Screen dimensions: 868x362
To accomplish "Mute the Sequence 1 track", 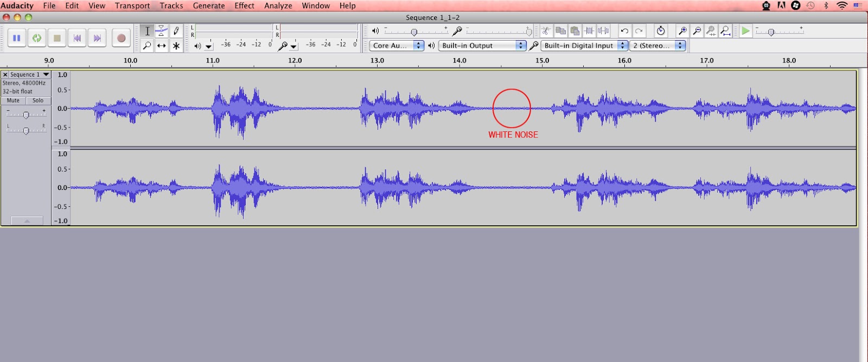I will pyautogui.click(x=14, y=100).
